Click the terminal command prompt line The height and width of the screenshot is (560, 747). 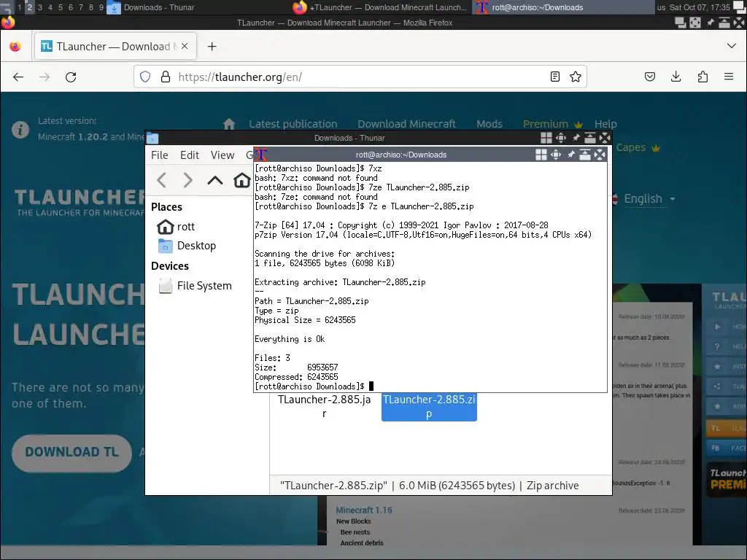click(x=314, y=386)
